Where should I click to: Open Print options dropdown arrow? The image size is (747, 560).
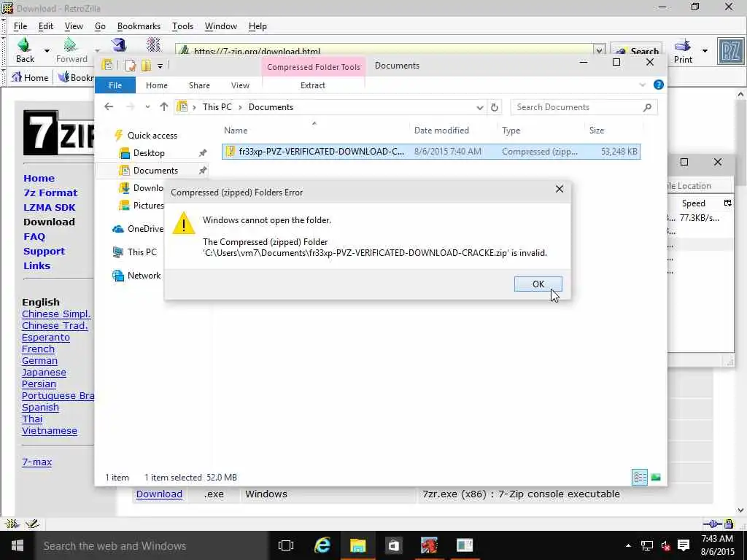click(x=705, y=50)
